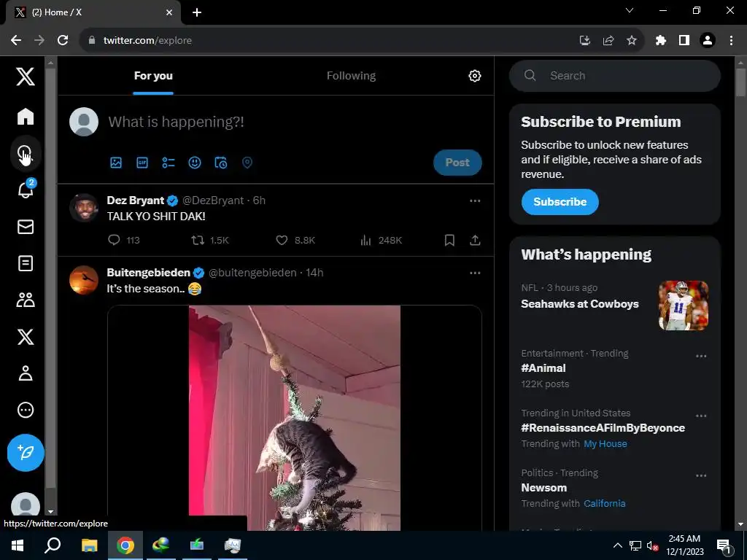Select the Home / X browser tab
747x560 pixels.
point(93,12)
